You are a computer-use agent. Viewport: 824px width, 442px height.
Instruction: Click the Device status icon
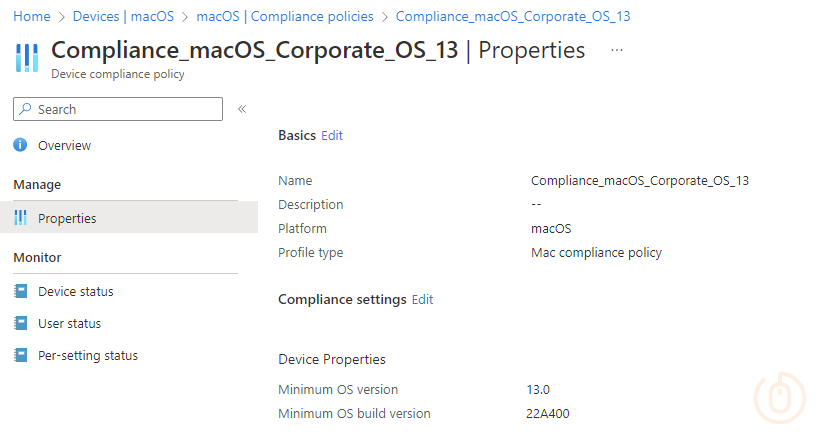[21, 291]
